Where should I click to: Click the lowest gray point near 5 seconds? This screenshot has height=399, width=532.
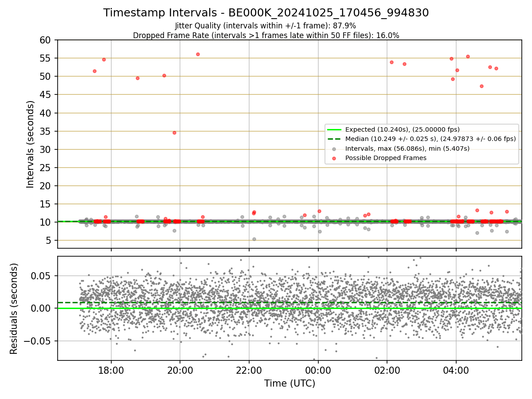click(x=254, y=239)
